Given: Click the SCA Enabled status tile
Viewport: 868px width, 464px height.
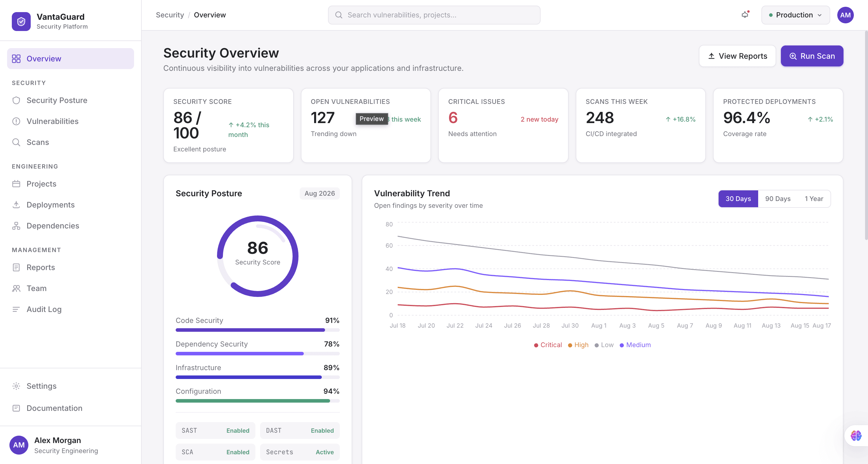Looking at the screenshot, I should point(215,452).
